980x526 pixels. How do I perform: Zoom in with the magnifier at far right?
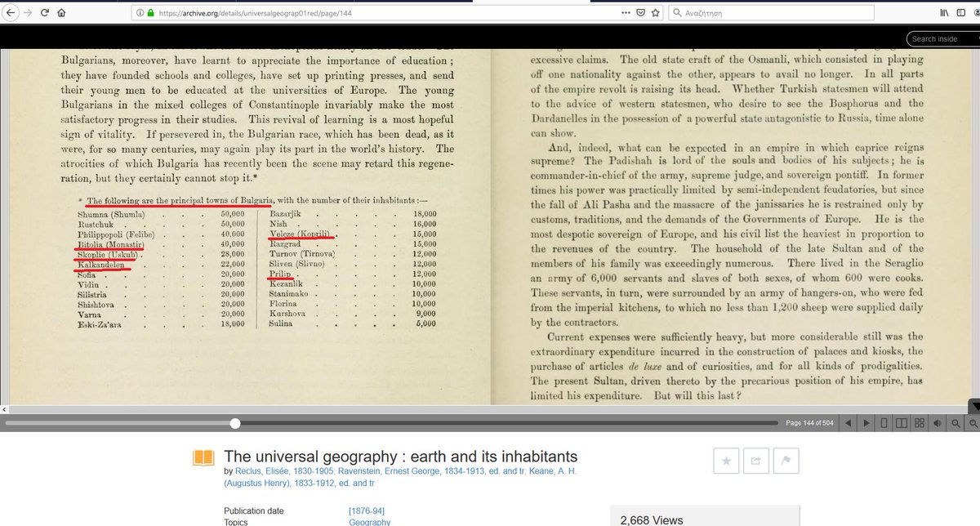click(x=973, y=422)
